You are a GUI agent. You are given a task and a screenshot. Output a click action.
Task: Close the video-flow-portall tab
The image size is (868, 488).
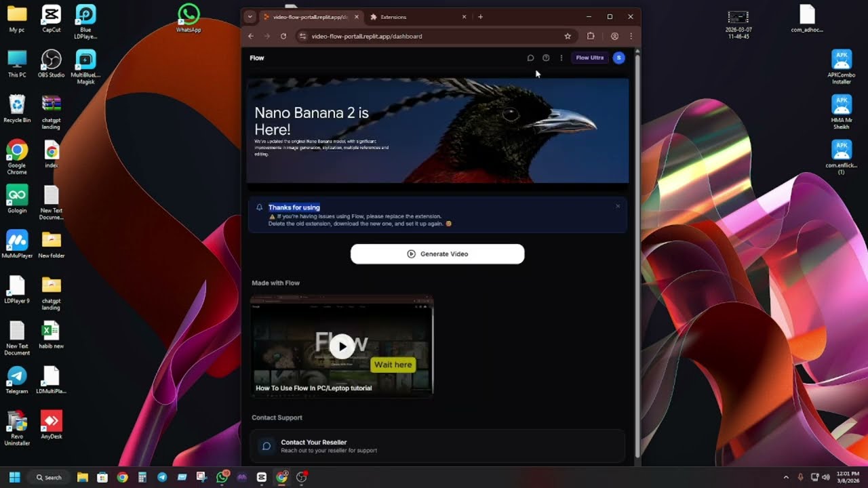[x=356, y=17]
